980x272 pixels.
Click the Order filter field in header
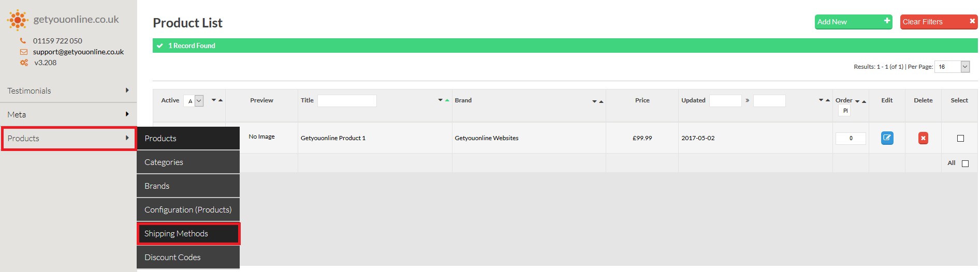click(x=844, y=111)
